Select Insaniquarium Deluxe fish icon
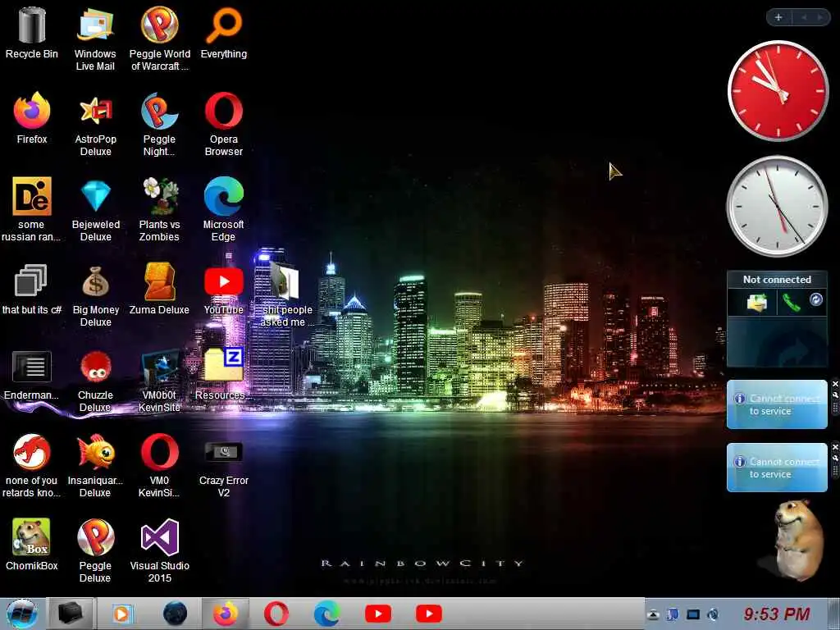840x630 pixels. click(95, 466)
